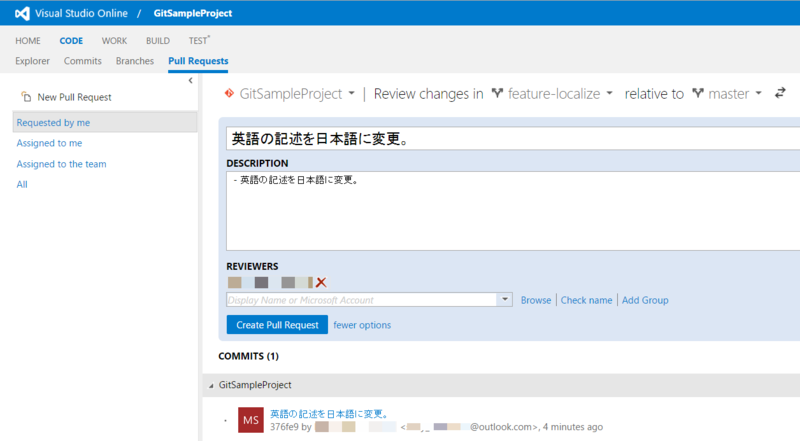Click the Display Name or Microsoft Account field
The width and height of the screenshot is (800, 441).
tap(362, 300)
